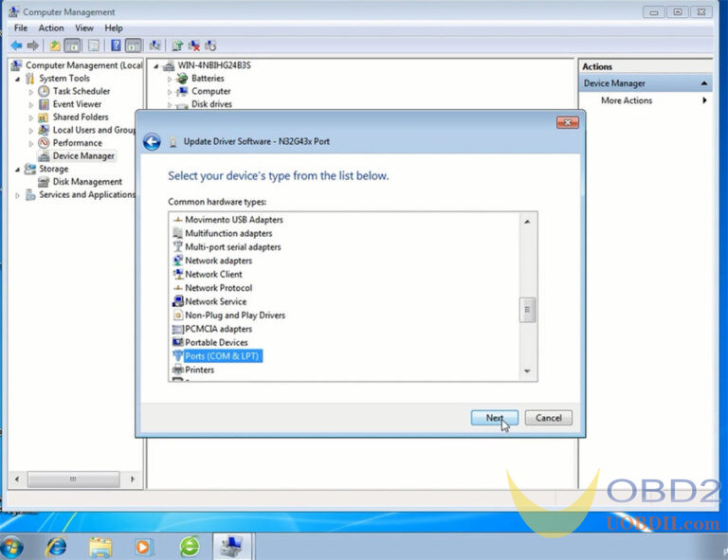Click Scan for hardware changes toolbar icon
Screen dimensions: 728x560
tap(155, 45)
